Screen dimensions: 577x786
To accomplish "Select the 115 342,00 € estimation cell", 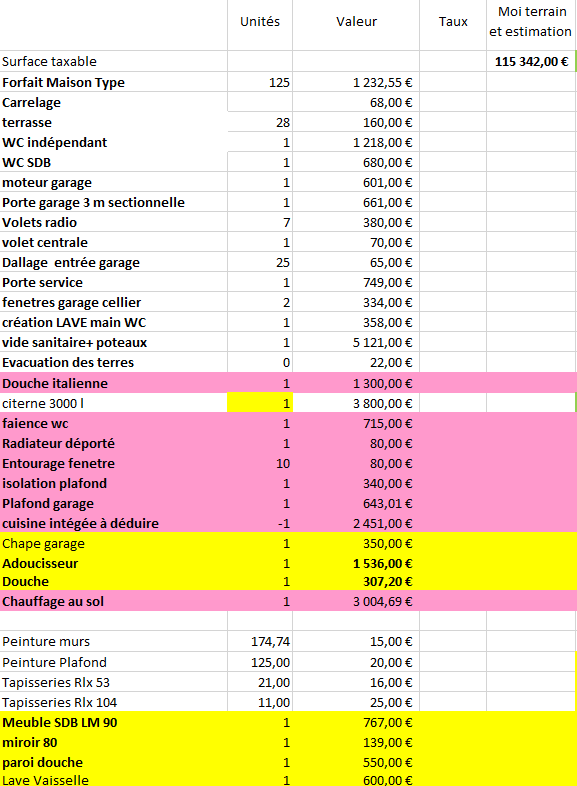I will (531, 61).
